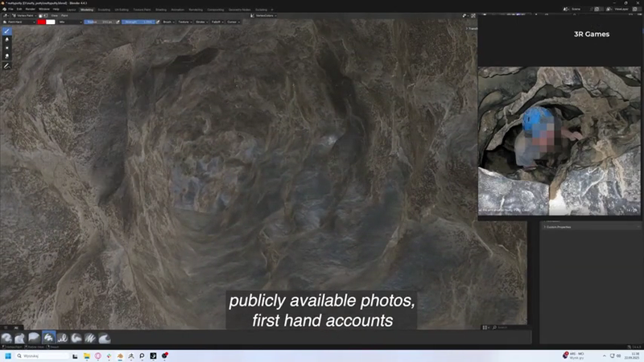Click the red primary color swatch
644x362 pixels.
[x=41, y=22]
